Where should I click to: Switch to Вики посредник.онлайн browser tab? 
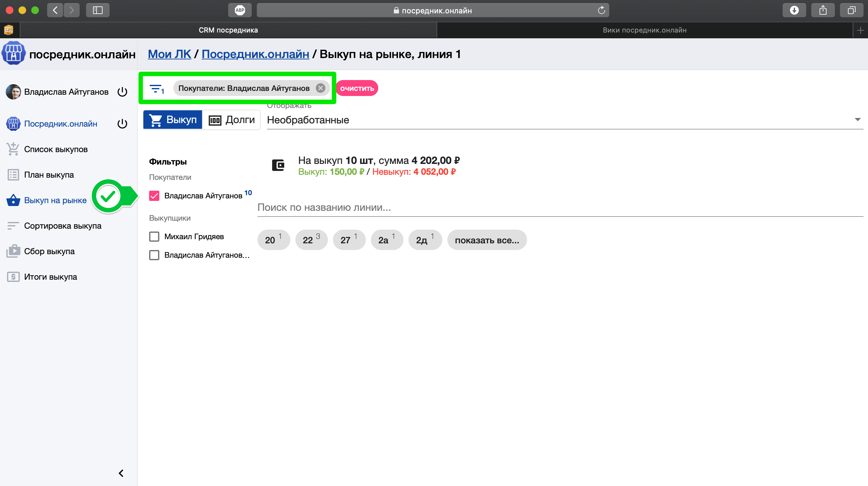[644, 30]
